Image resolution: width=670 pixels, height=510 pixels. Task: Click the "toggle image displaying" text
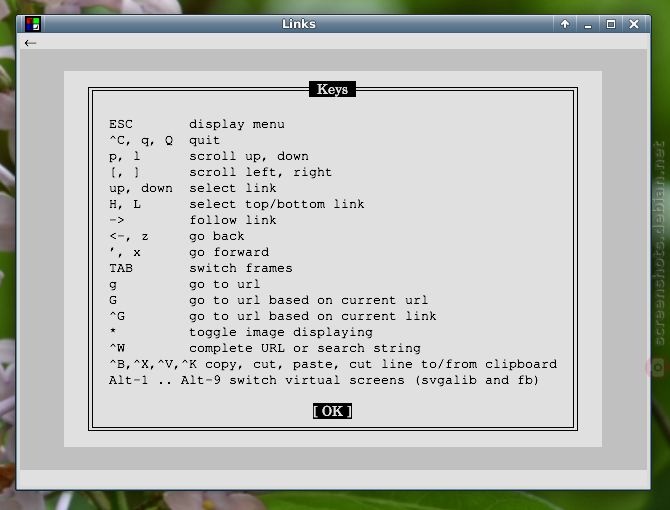[281, 332]
